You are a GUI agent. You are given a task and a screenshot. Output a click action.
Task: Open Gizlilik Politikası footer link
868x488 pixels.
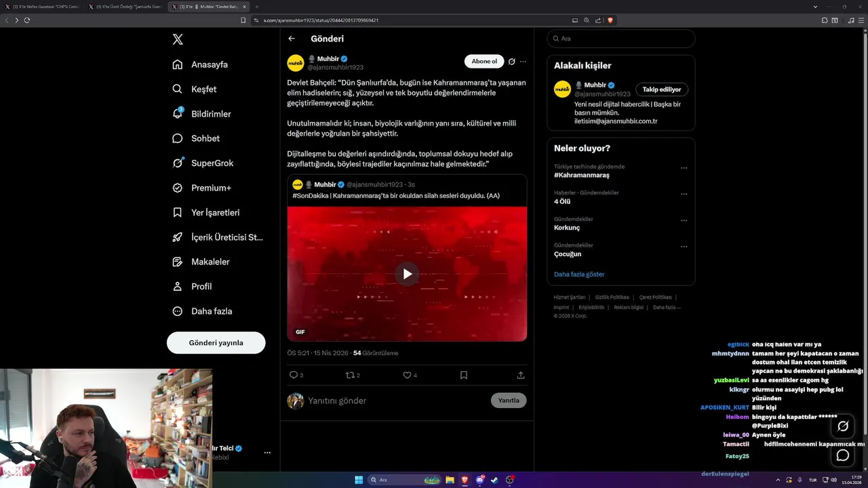(x=612, y=298)
